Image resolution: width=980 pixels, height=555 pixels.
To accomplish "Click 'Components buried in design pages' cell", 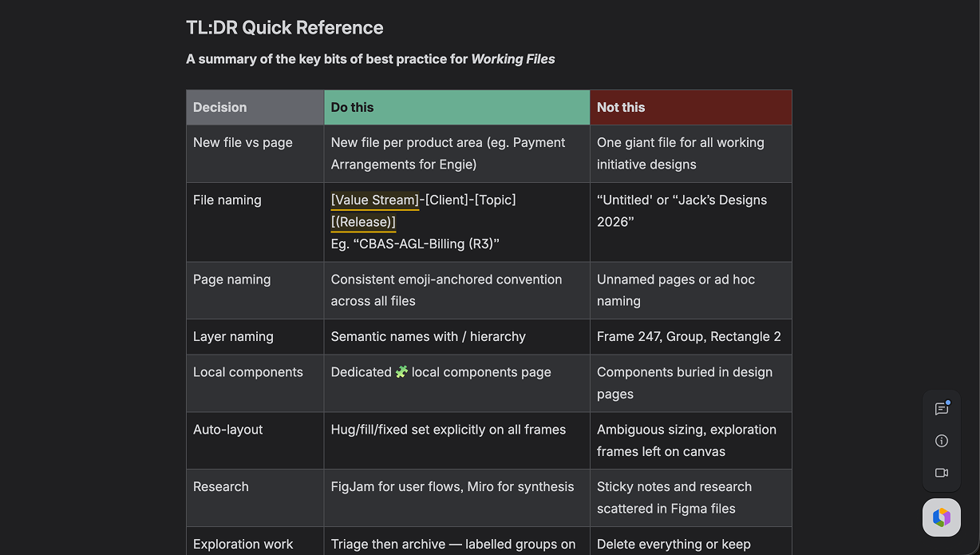I will click(x=691, y=383).
